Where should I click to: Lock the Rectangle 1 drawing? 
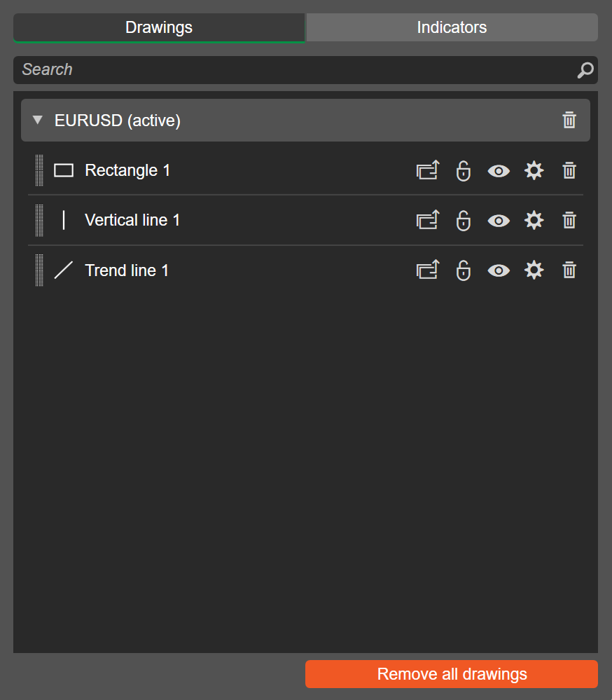[463, 170]
